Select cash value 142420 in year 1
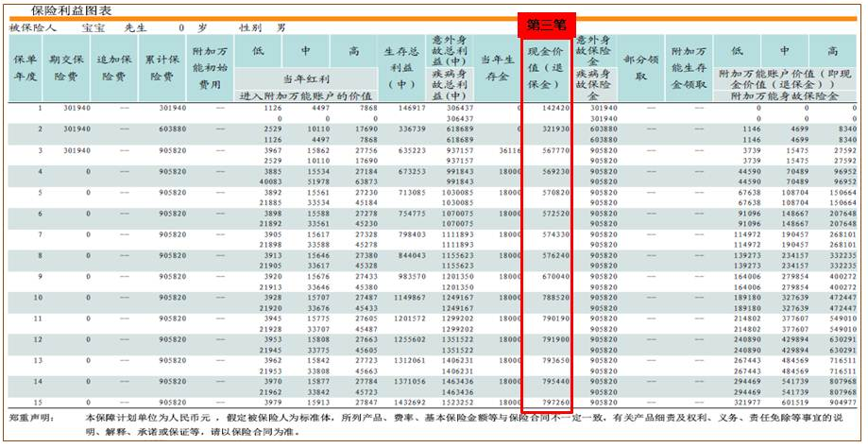 (x=554, y=108)
